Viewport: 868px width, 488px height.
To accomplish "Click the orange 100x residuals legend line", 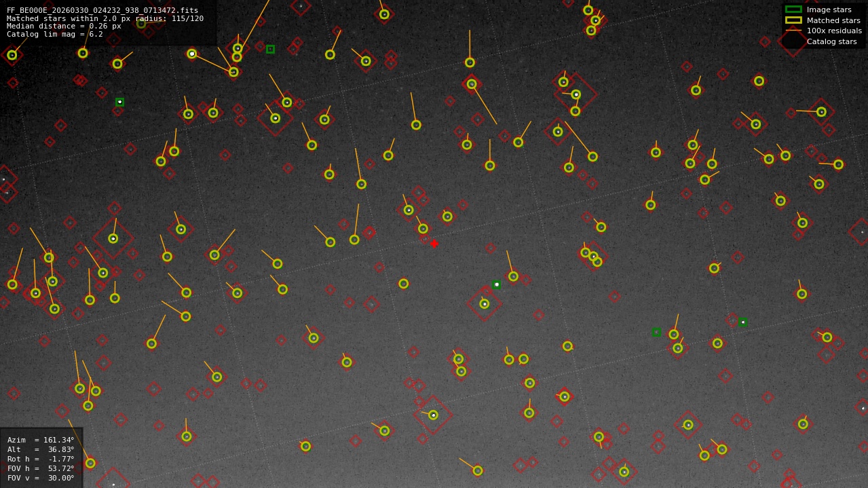I will coord(793,31).
